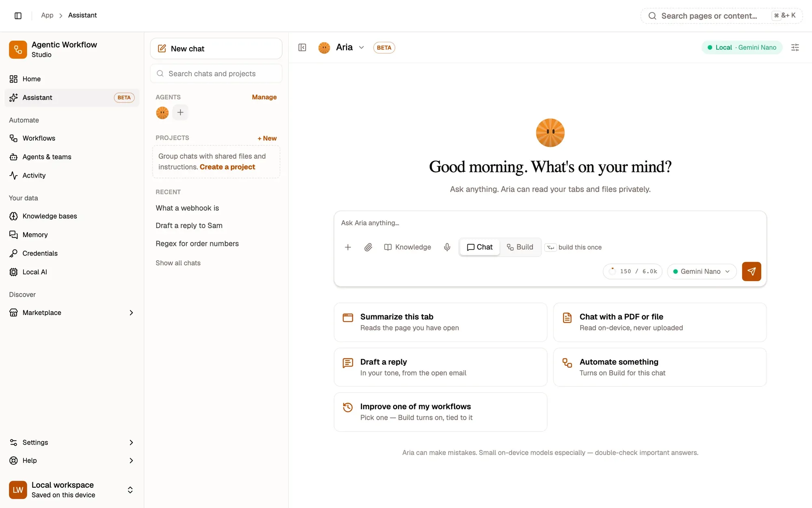
Task: Click the Local Gemini Nano status badge
Action: point(742,48)
